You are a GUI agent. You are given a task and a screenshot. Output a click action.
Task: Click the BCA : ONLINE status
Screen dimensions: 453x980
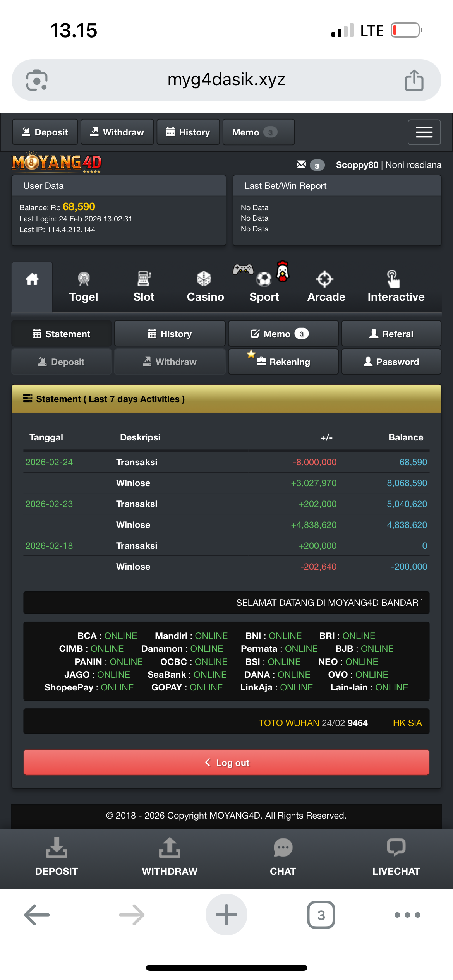[107, 636]
